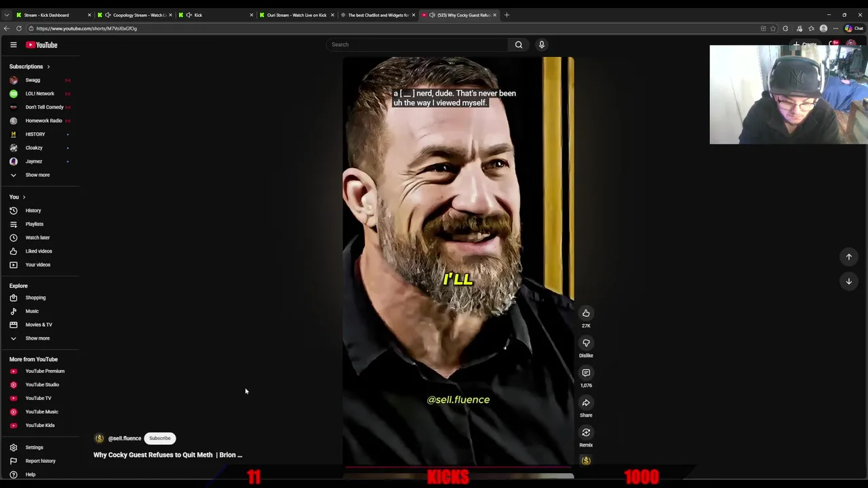This screenshot has height=488, width=868.
Task: Open Liked videos
Action: (39, 251)
